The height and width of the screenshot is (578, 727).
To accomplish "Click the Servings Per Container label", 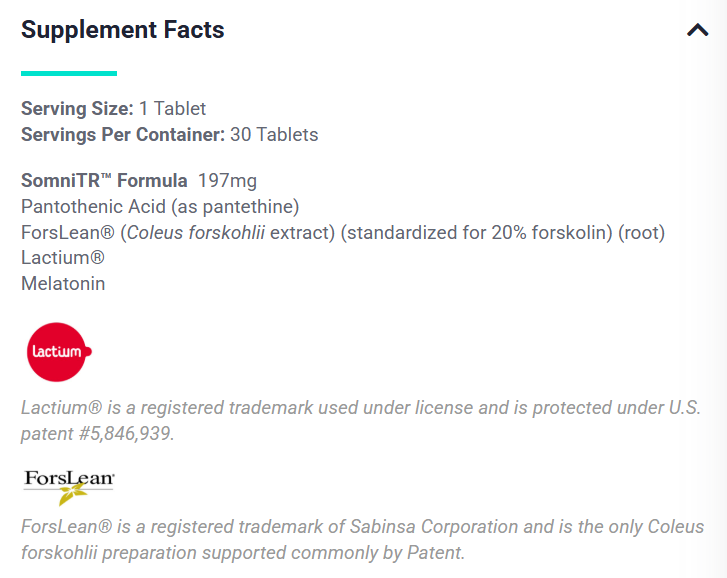I will [x=123, y=134].
